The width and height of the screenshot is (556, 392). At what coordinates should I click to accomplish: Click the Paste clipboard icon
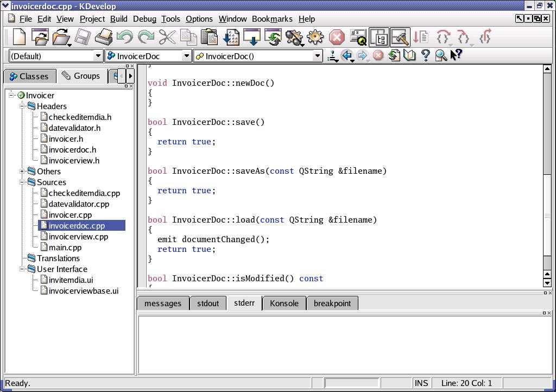[x=209, y=37]
